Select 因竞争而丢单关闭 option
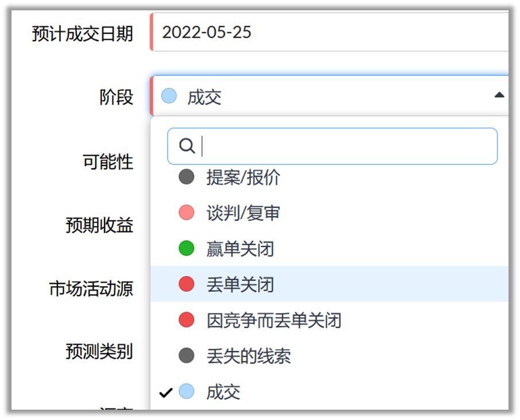Image resolution: width=520 pixels, height=420 pixels. 274,320
